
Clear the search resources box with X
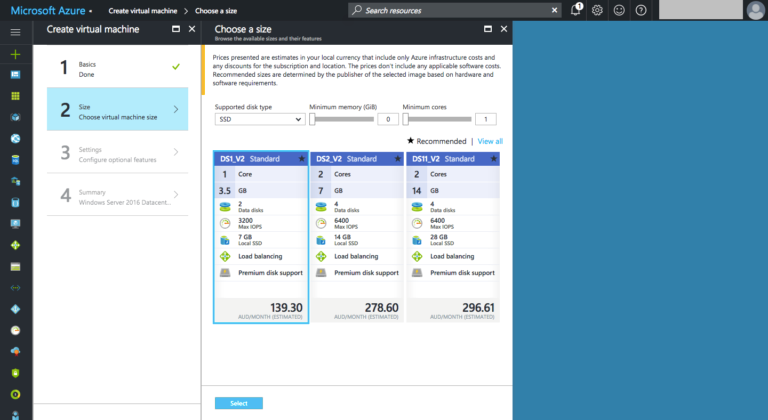pos(554,10)
